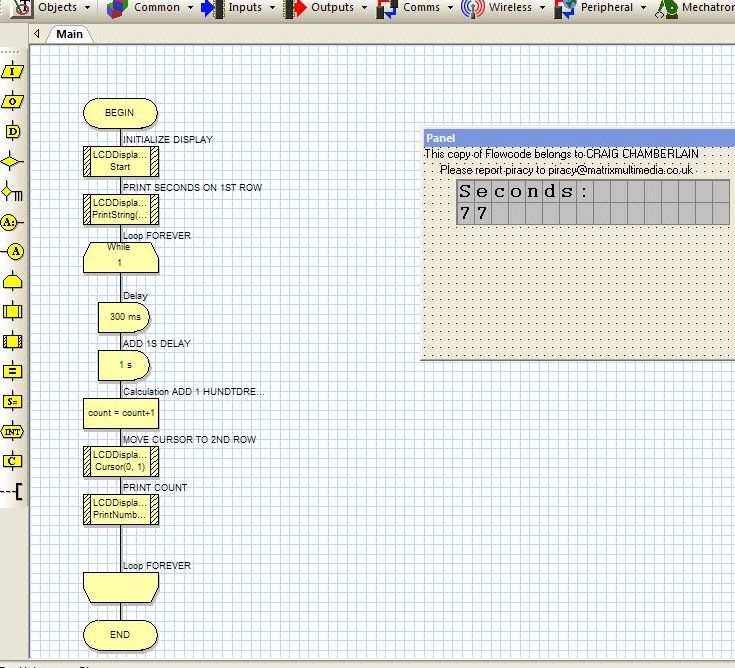Select the LCDDisplay PrintString block

(x=121, y=209)
